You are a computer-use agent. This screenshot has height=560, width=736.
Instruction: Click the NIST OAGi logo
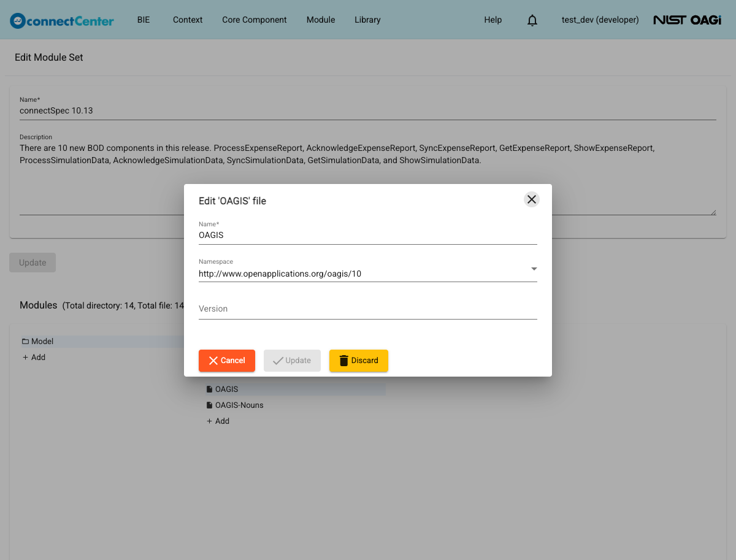tap(687, 20)
